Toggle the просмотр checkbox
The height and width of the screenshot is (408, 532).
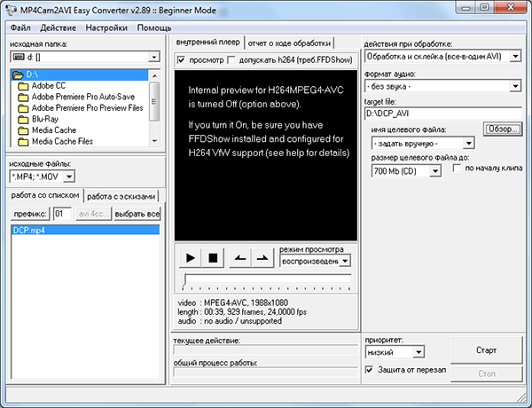[x=181, y=60]
